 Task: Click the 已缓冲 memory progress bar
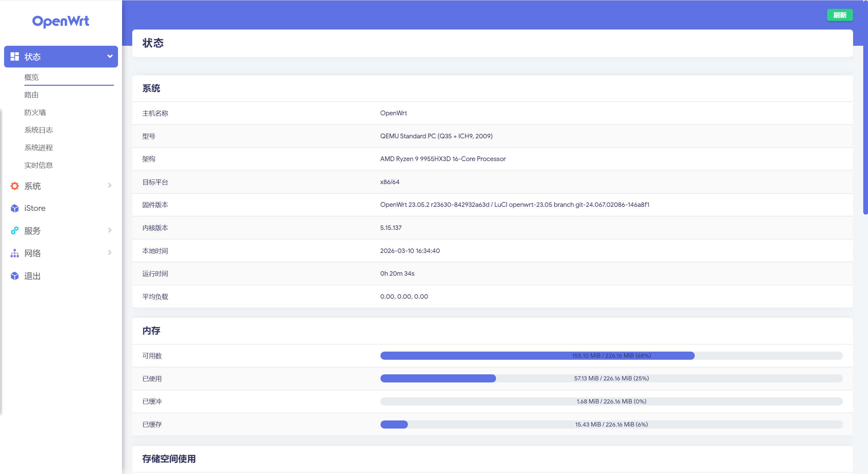coord(611,401)
